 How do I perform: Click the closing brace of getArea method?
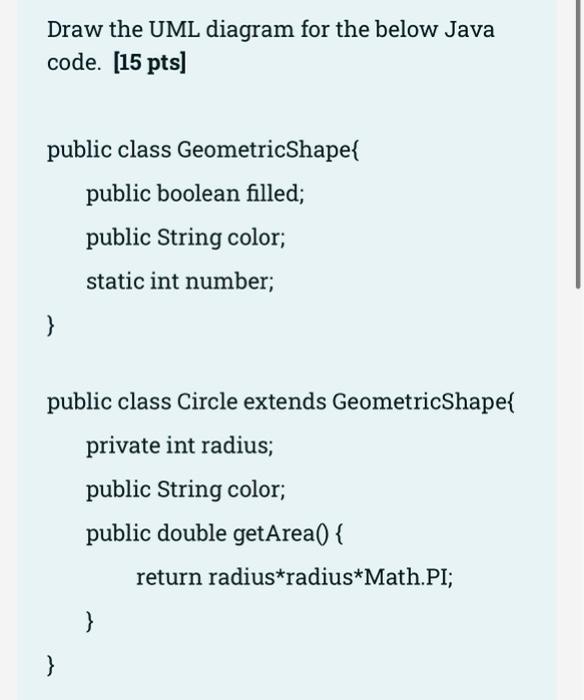[90, 621]
